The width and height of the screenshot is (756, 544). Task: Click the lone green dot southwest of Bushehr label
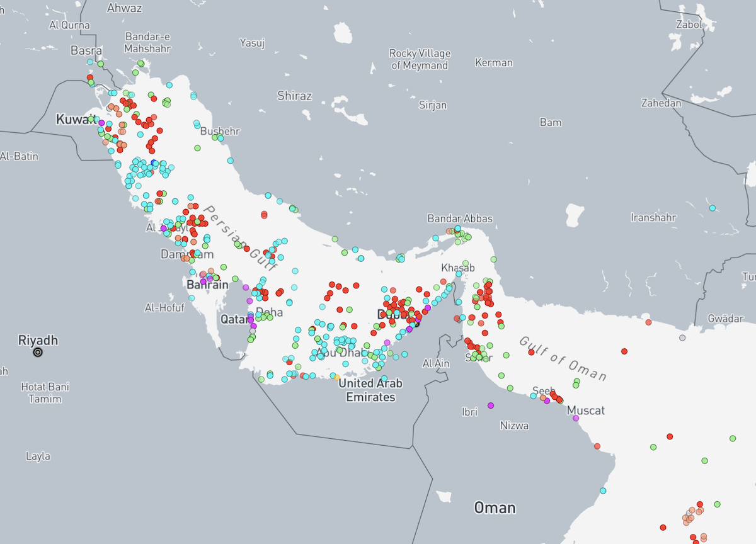click(x=197, y=149)
